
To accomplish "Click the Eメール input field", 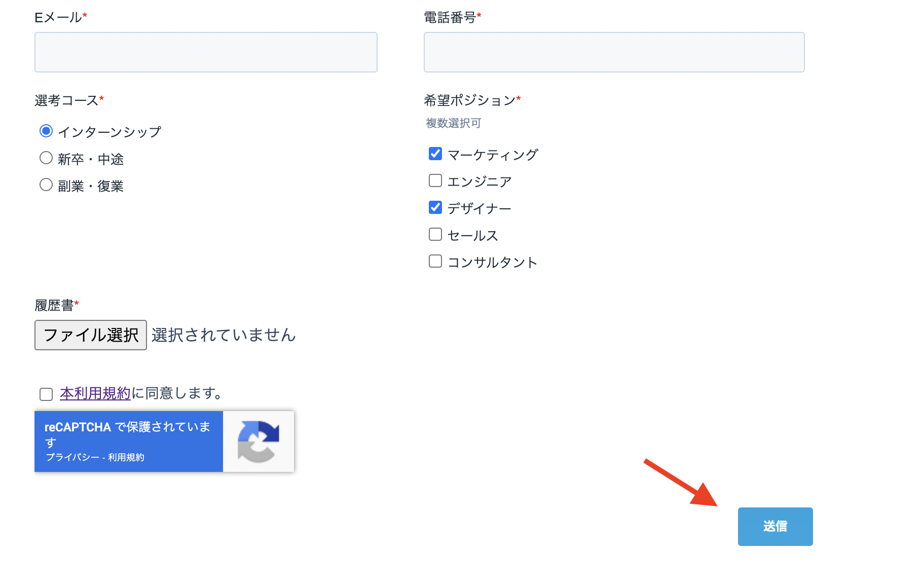I will pos(206,52).
